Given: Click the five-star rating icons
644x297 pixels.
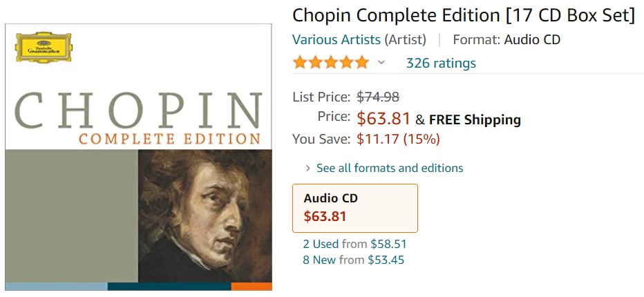Looking at the screenshot, I should pos(330,63).
